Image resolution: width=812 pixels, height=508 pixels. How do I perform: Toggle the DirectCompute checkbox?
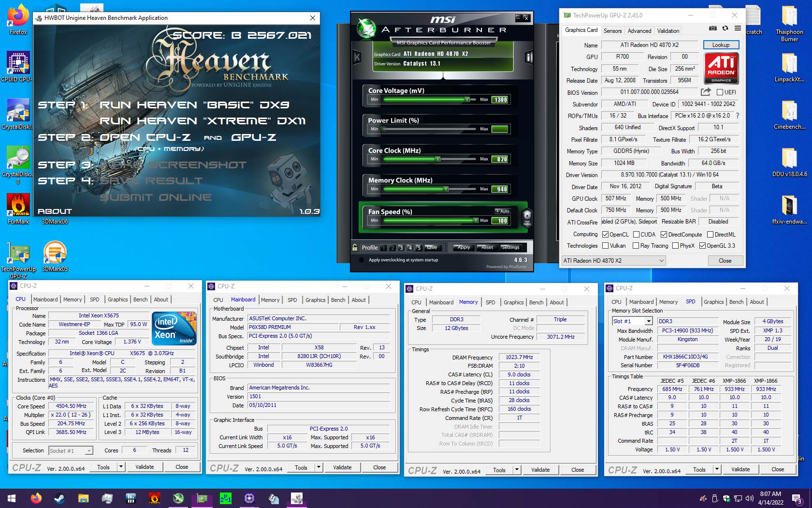pyautogui.click(x=664, y=234)
